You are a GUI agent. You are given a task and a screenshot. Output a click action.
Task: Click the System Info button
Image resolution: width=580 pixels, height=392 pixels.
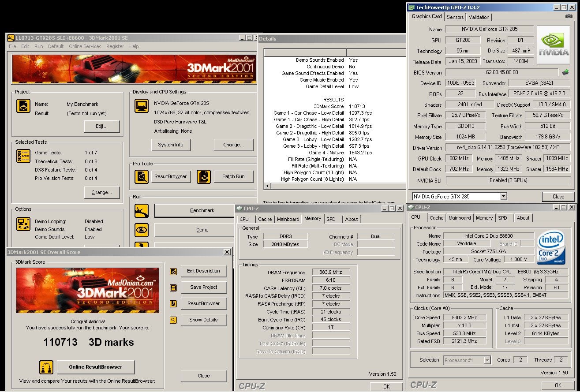(171, 145)
